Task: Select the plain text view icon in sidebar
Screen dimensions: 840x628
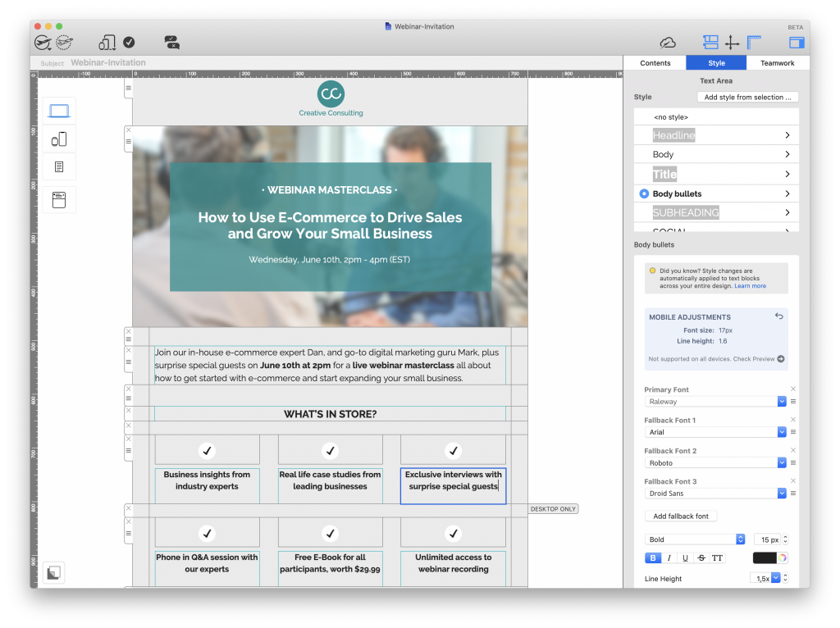Action: pyautogui.click(x=59, y=167)
